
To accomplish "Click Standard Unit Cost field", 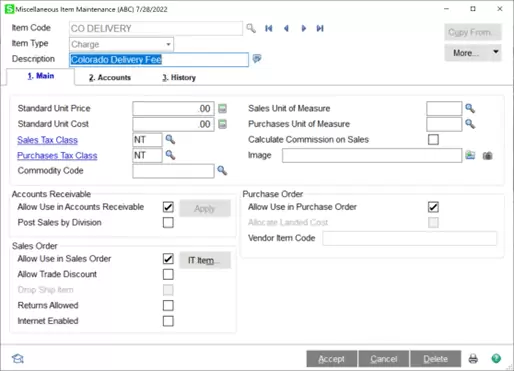I will coord(173,124).
